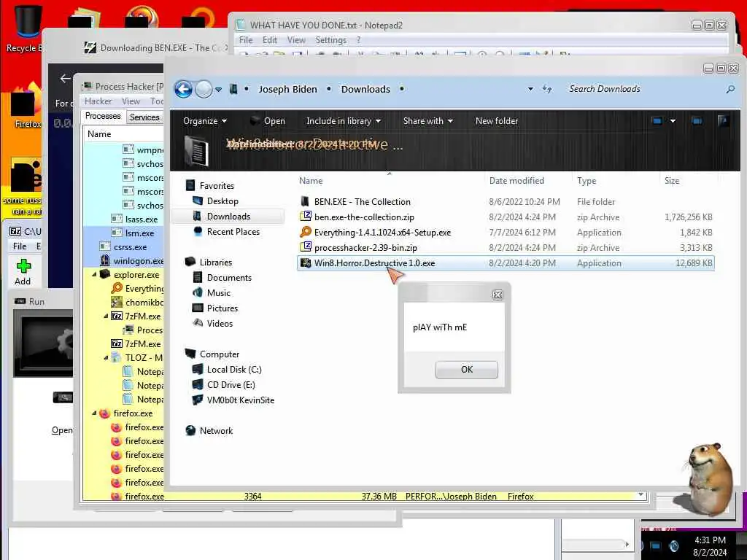Sort files by the Size column header
The width and height of the screenshot is (747, 560).
click(672, 181)
